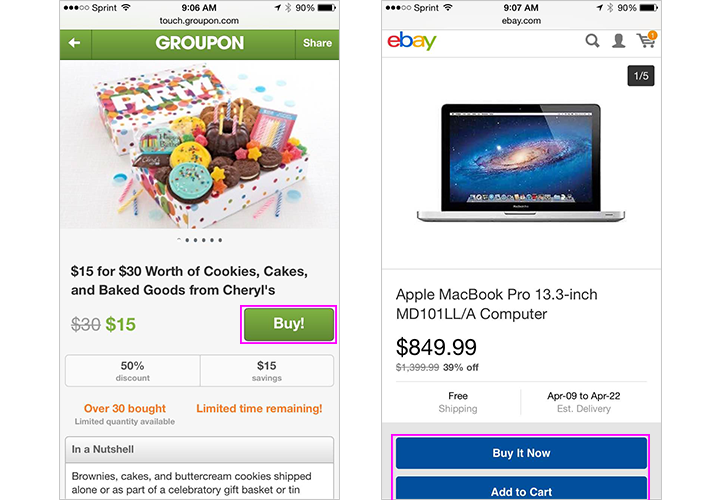Select the ebay.com address bar
This screenshot has height=500, width=720.
click(521, 19)
